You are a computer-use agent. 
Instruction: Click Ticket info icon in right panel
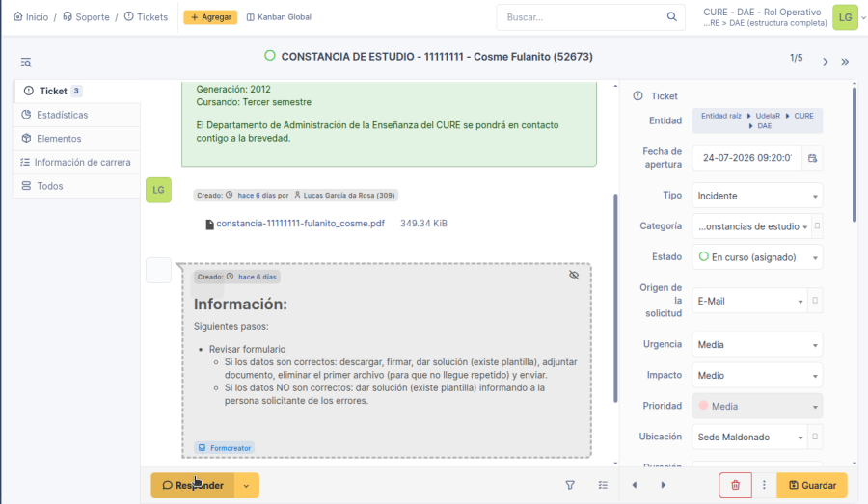[x=637, y=95]
